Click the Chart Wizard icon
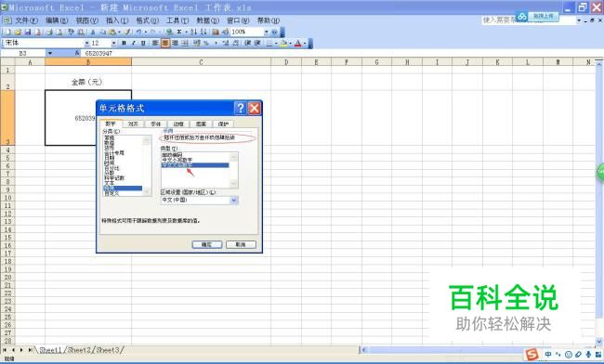Screen dimensions: 604x364 pos(216,32)
